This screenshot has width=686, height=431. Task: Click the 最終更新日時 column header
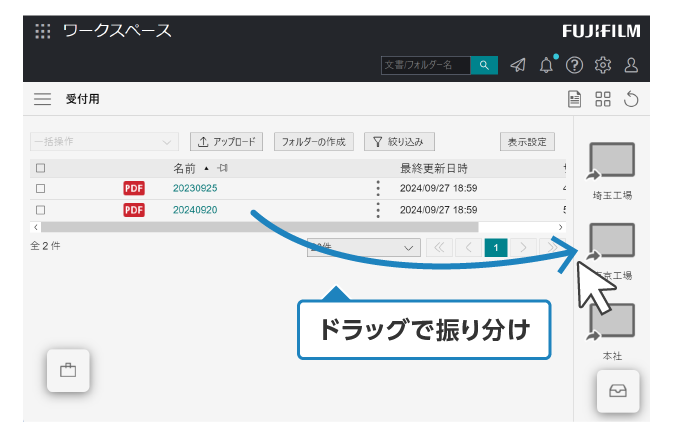434,168
